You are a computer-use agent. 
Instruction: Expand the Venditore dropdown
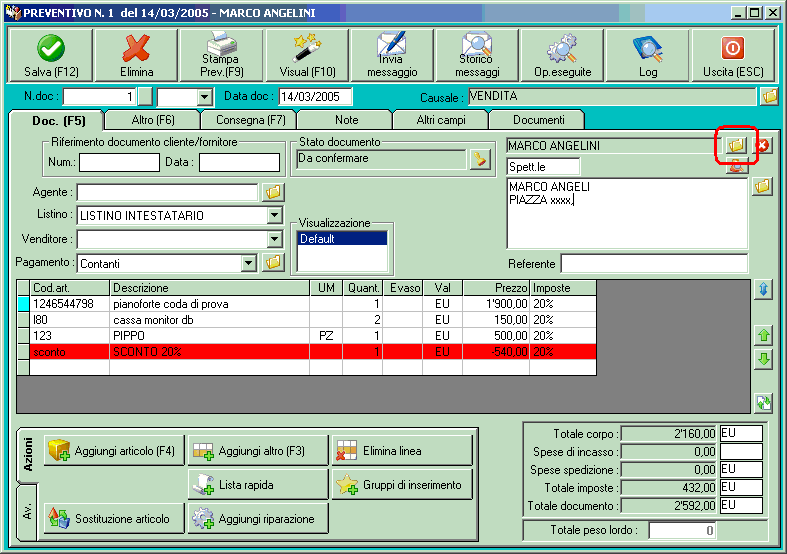tap(275, 239)
